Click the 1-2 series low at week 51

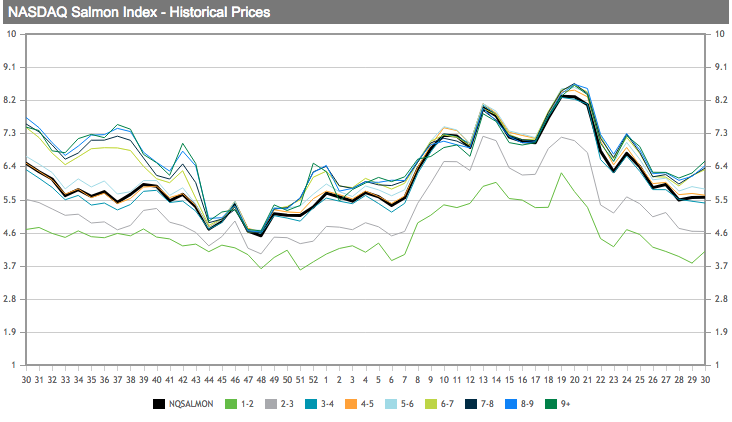point(300,269)
